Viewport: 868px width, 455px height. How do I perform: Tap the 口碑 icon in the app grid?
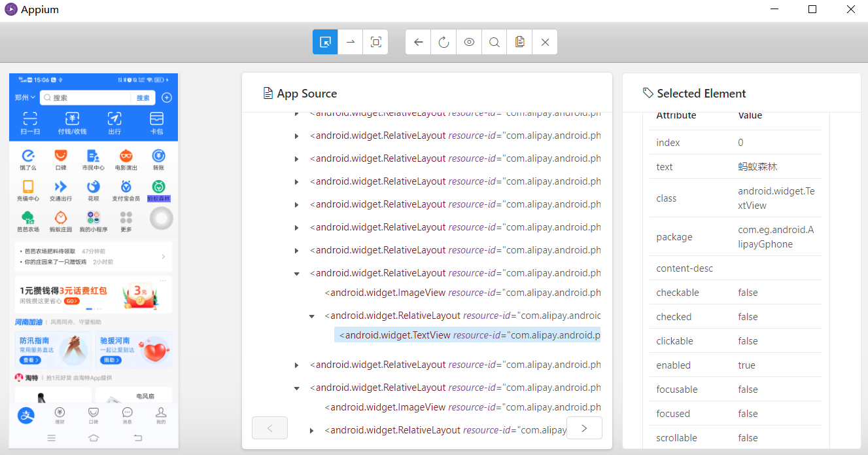pyautogui.click(x=61, y=156)
